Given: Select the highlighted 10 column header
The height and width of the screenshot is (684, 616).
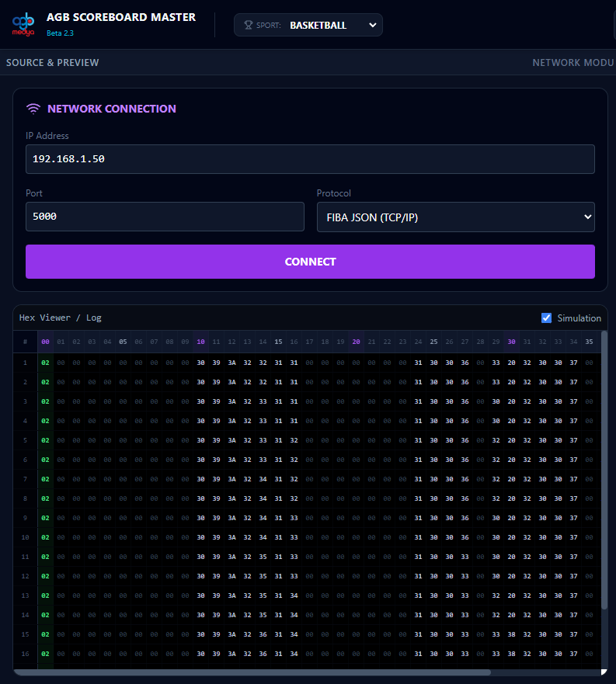Looking at the screenshot, I should tap(200, 342).
